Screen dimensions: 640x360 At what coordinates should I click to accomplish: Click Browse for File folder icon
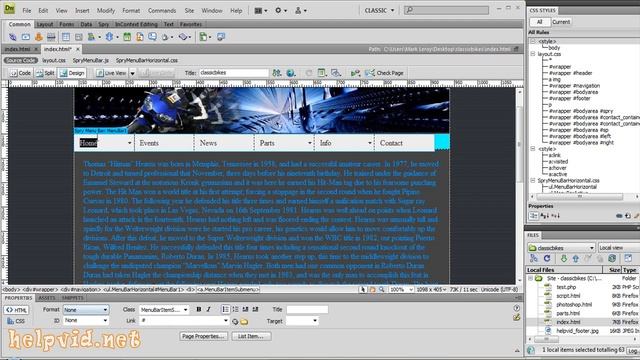tap(244, 321)
